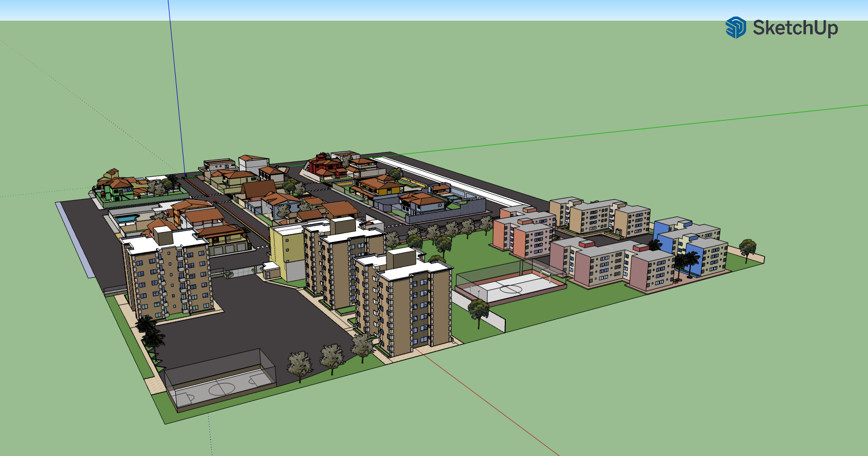Click the tree beside the white court
Viewport: 868px width, 456px height.
pos(478,311)
